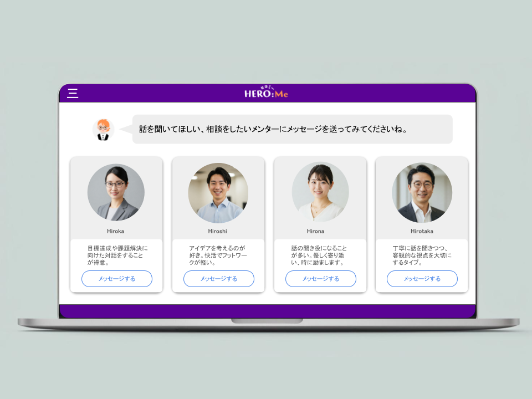Message Hirotaka using the メッセージする button
Screen dimensions: 532x399
click(x=422, y=279)
